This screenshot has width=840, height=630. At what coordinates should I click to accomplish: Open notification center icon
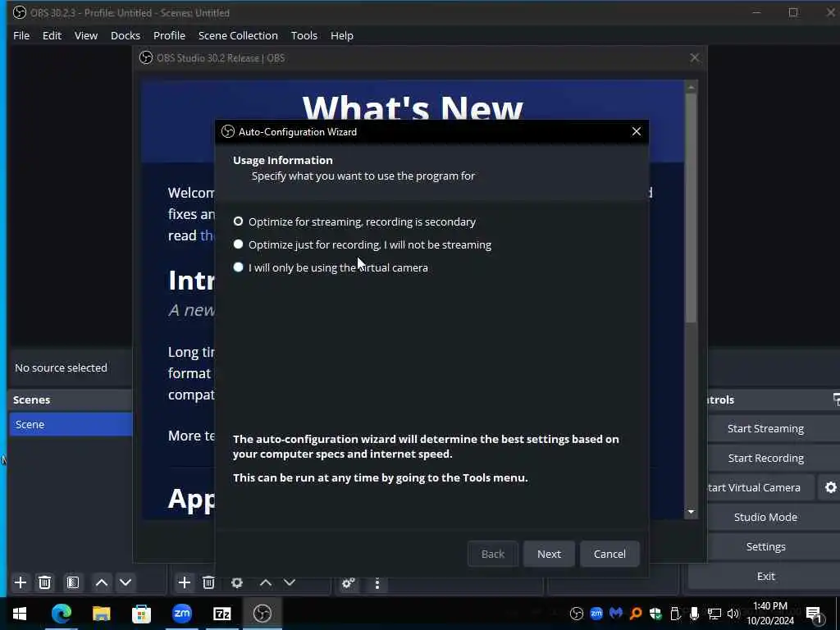pyautogui.click(x=814, y=614)
